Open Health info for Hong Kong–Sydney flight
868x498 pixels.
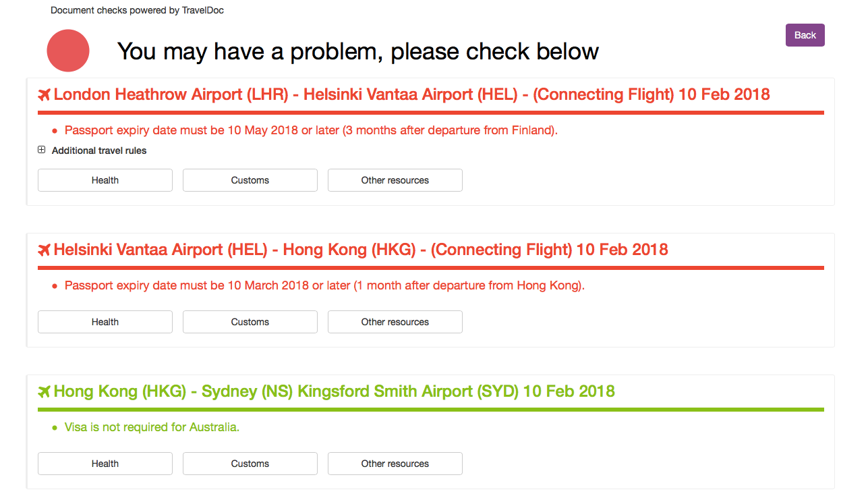coord(105,464)
